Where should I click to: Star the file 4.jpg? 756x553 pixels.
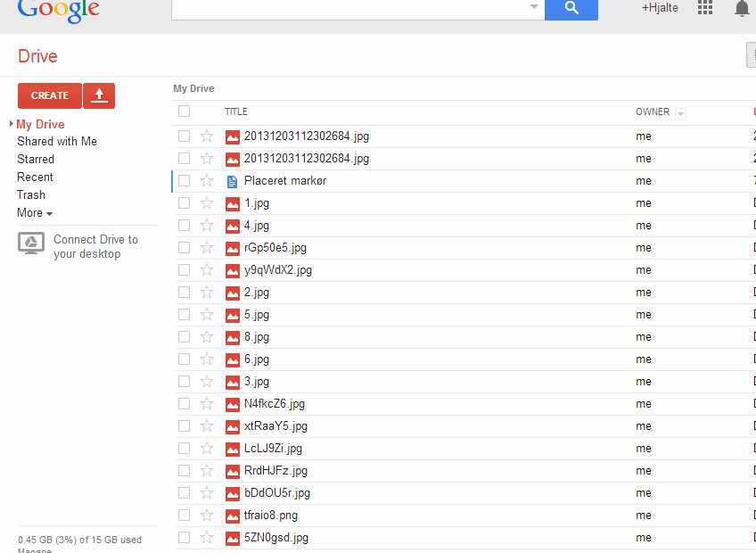tap(207, 225)
